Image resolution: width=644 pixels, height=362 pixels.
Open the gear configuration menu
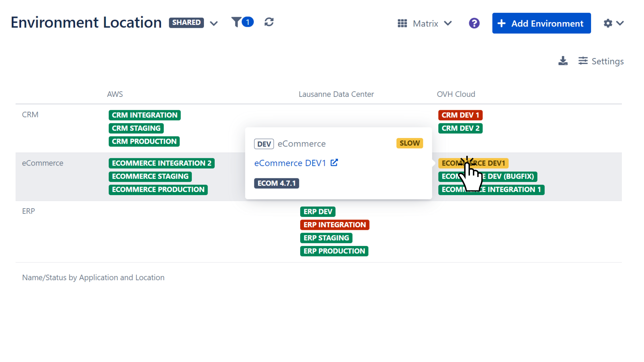pyautogui.click(x=613, y=23)
